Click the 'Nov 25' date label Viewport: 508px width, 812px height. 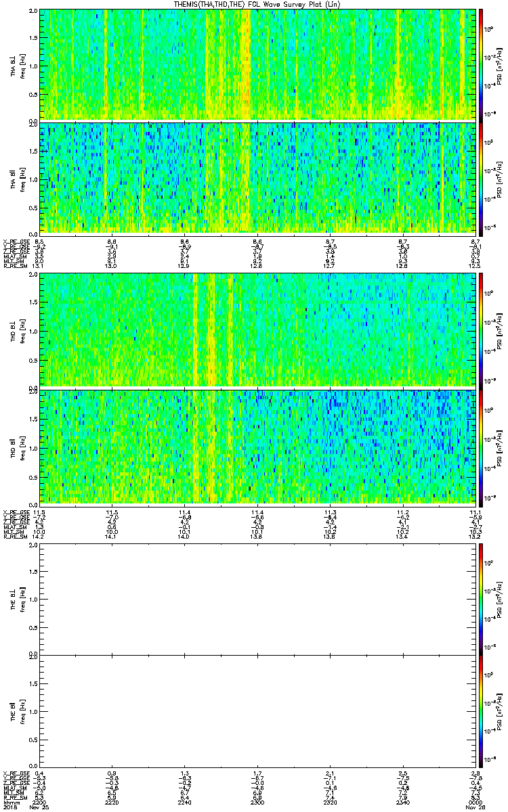tap(41, 807)
